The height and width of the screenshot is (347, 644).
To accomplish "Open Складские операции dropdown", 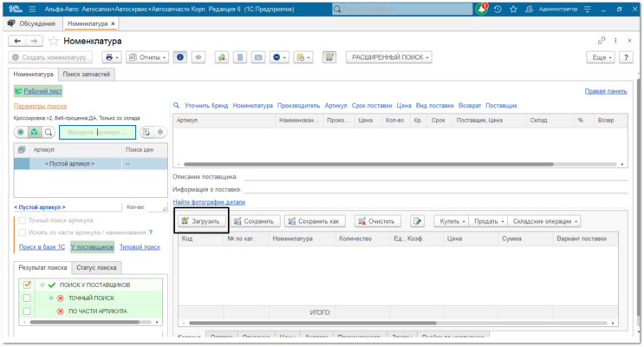I will click(544, 221).
